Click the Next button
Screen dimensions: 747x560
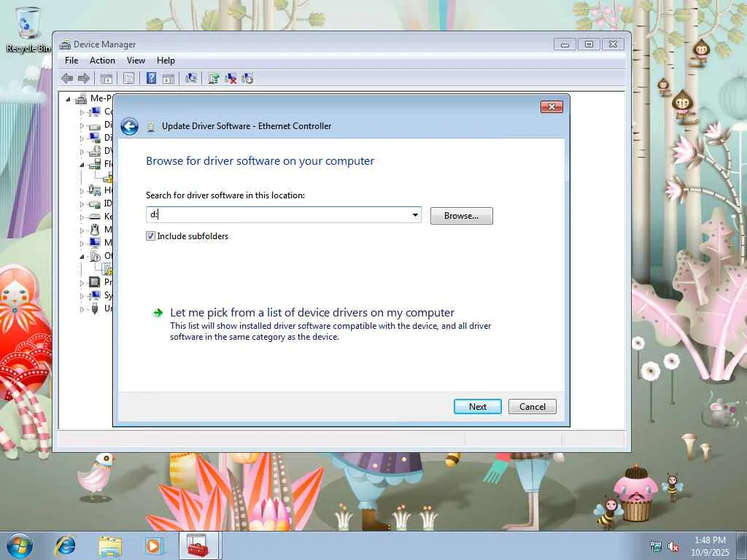click(477, 407)
